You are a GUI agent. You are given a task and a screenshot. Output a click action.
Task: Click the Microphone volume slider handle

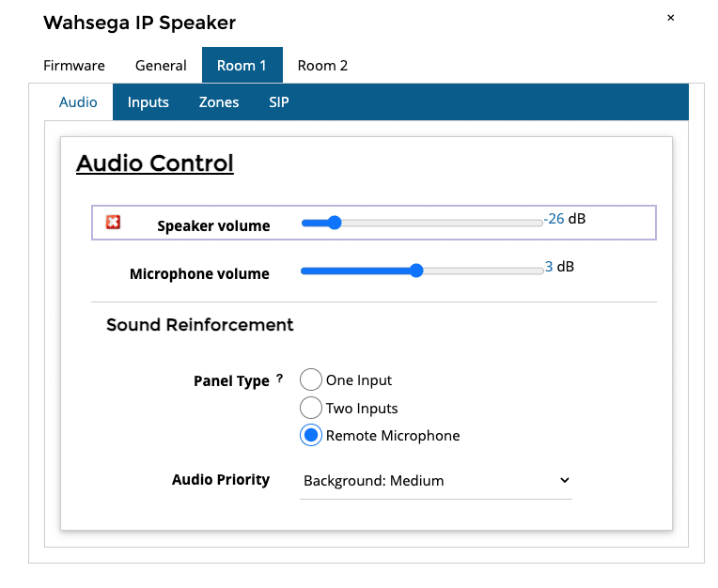click(416, 271)
